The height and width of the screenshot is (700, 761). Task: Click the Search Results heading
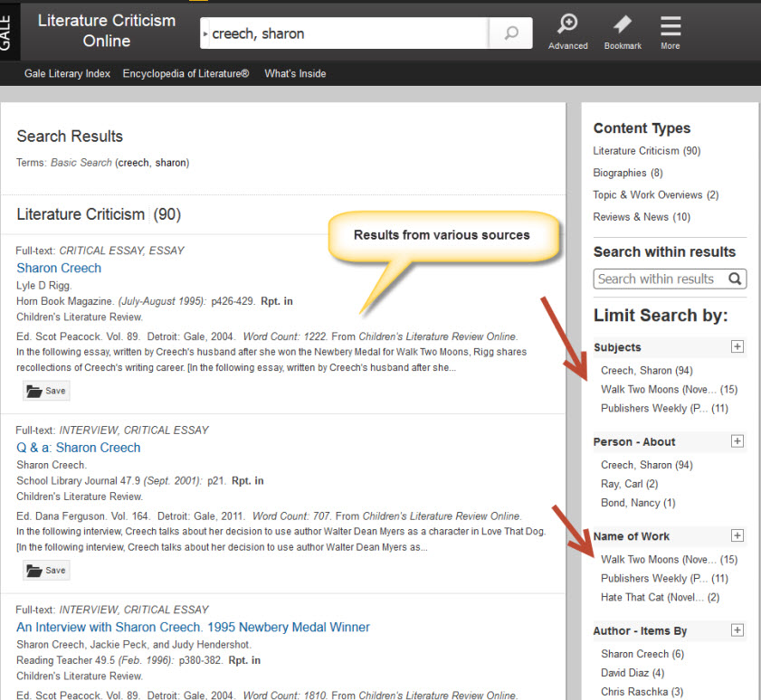[x=70, y=137]
